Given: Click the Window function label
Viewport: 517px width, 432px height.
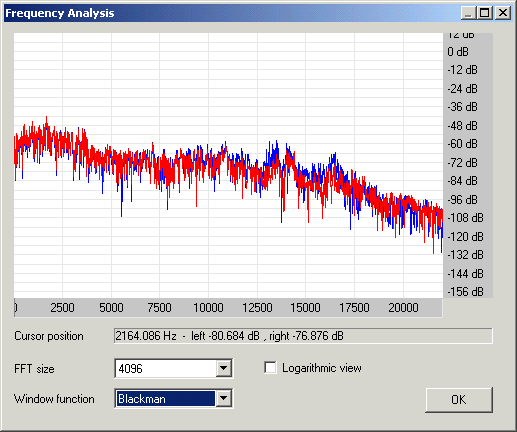Looking at the screenshot, I should 54,399.
